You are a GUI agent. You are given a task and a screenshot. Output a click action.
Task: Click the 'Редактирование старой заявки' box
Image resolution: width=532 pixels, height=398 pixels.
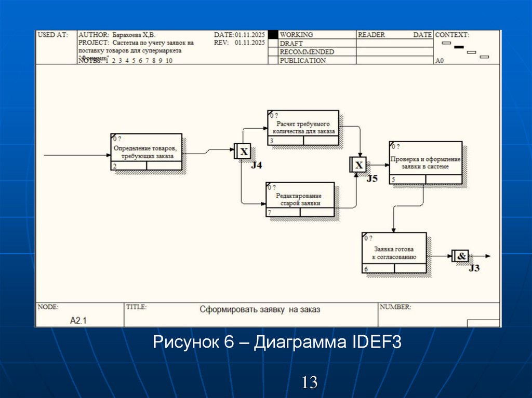(x=300, y=199)
